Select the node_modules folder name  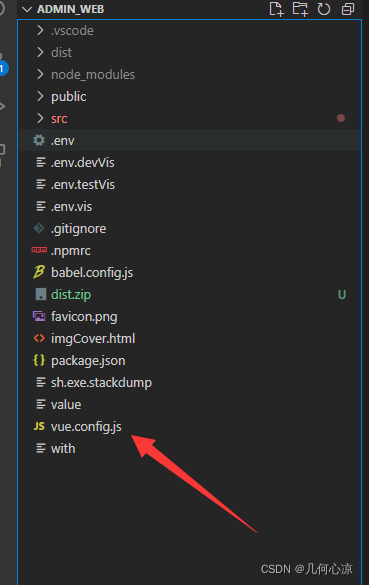pos(93,75)
